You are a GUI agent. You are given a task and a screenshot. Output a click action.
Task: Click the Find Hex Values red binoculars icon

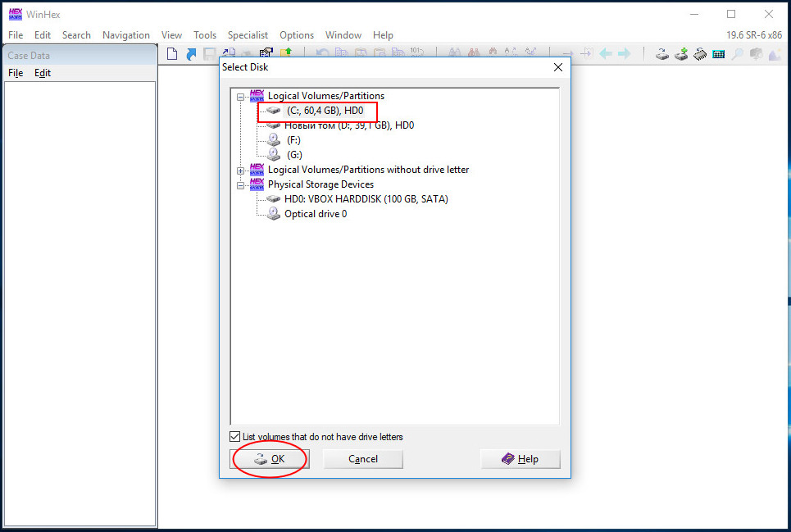pos(474,52)
